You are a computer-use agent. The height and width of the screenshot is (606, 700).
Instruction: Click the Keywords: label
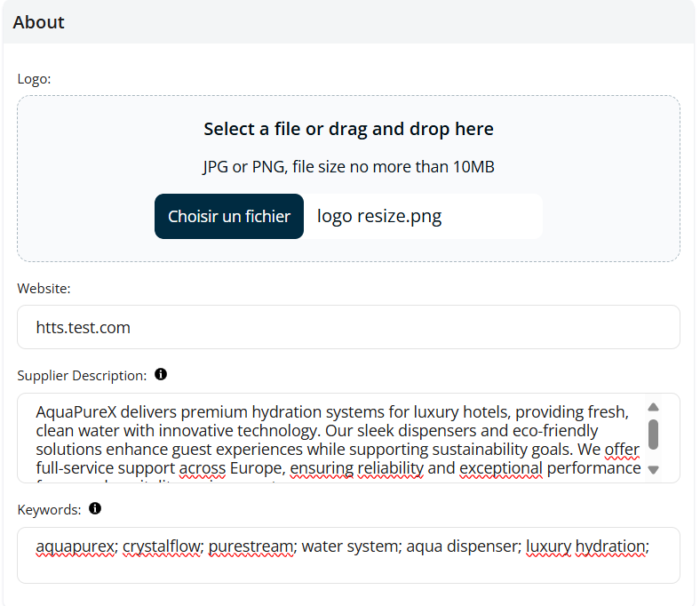point(49,509)
